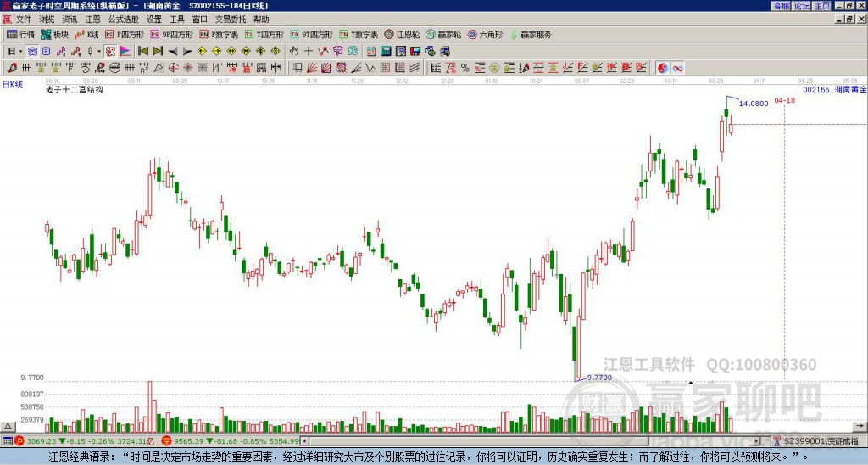This screenshot has height=465, width=868.
Task: Open the P数字表 number table
Action: 219,34
